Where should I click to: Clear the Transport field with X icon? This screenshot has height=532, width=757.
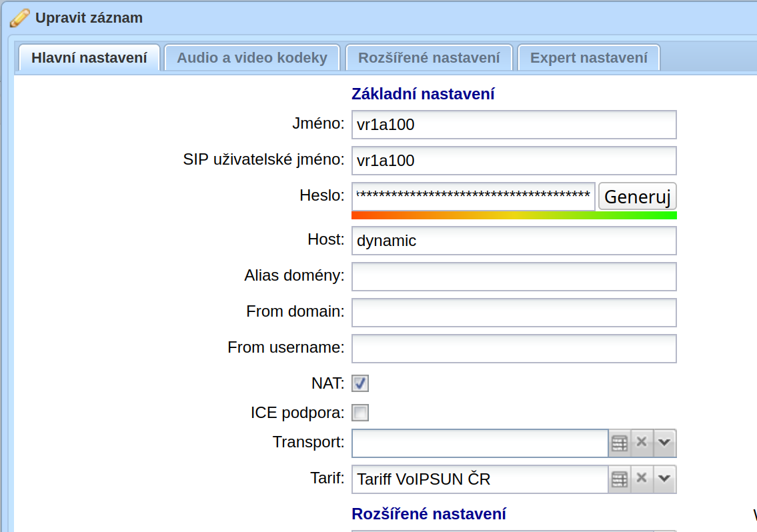642,443
